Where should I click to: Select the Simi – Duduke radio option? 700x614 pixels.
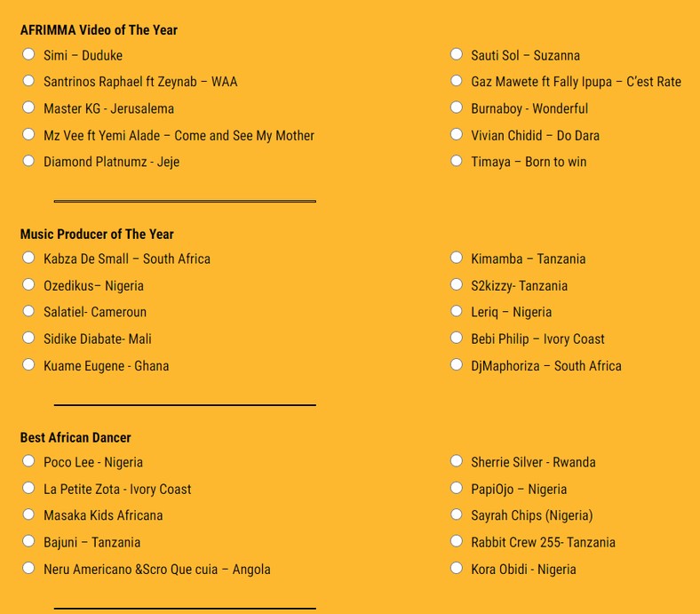[x=28, y=54]
